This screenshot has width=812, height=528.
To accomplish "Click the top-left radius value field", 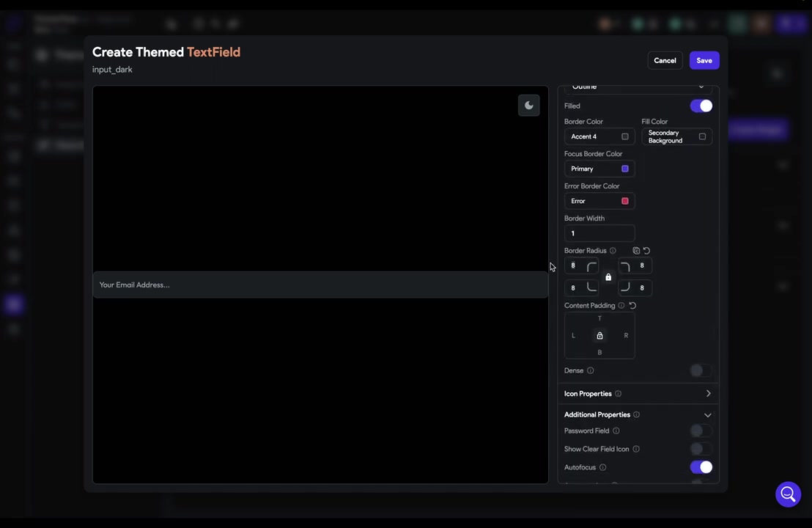I will pos(575,265).
